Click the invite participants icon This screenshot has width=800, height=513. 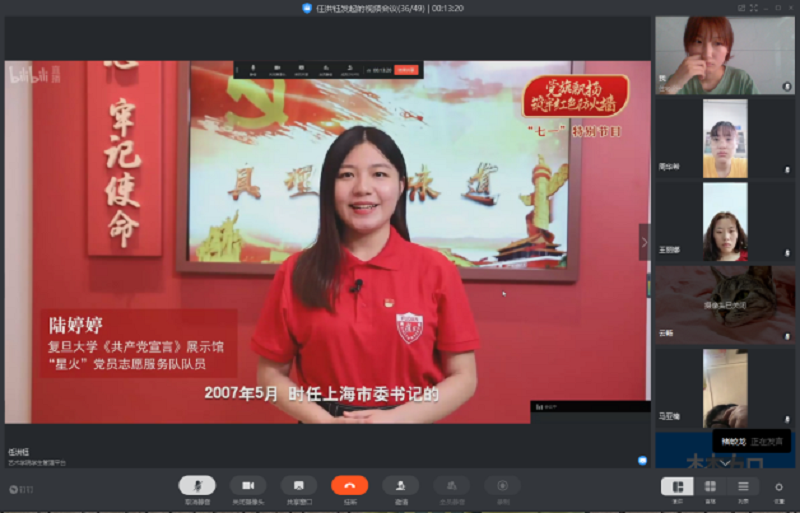pyautogui.click(x=400, y=486)
